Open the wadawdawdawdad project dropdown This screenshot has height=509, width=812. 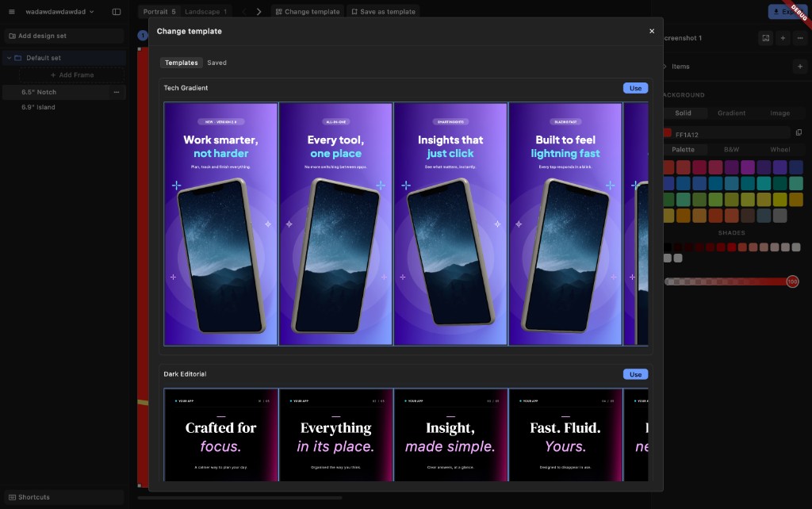point(59,11)
